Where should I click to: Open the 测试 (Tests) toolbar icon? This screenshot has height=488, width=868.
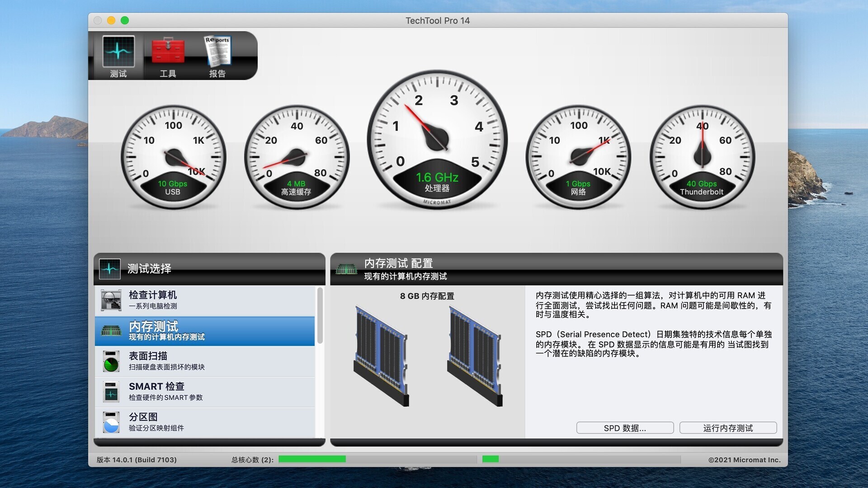[x=118, y=56]
